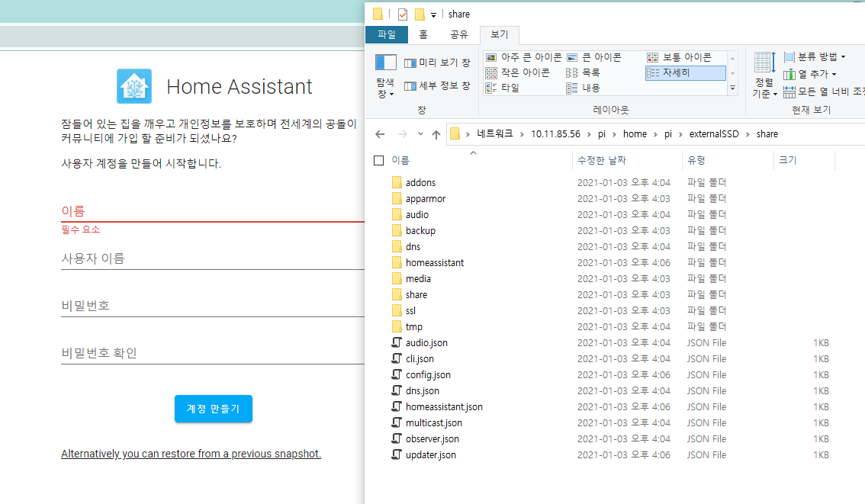Click the observer.json file name
The width and height of the screenshot is (865, 504).
[x=432, y=438]
